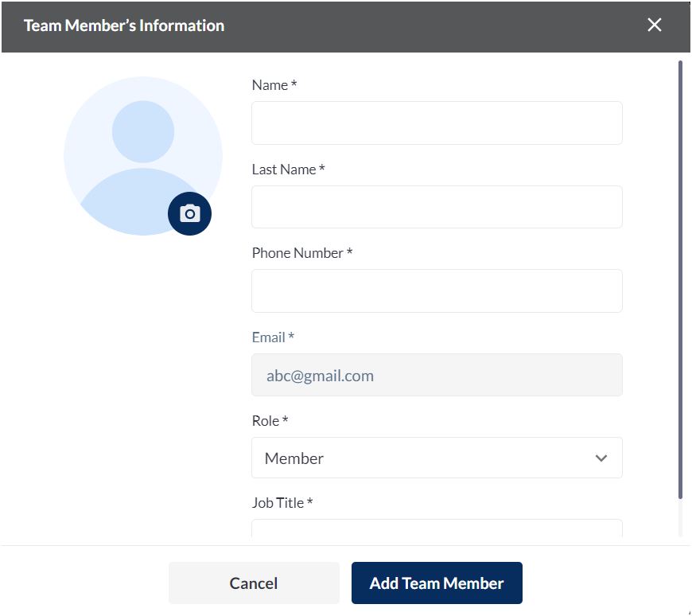
Task: Click the dialog's vertical scrollbar
Action: pyautogui.click(x=680, y=279)
